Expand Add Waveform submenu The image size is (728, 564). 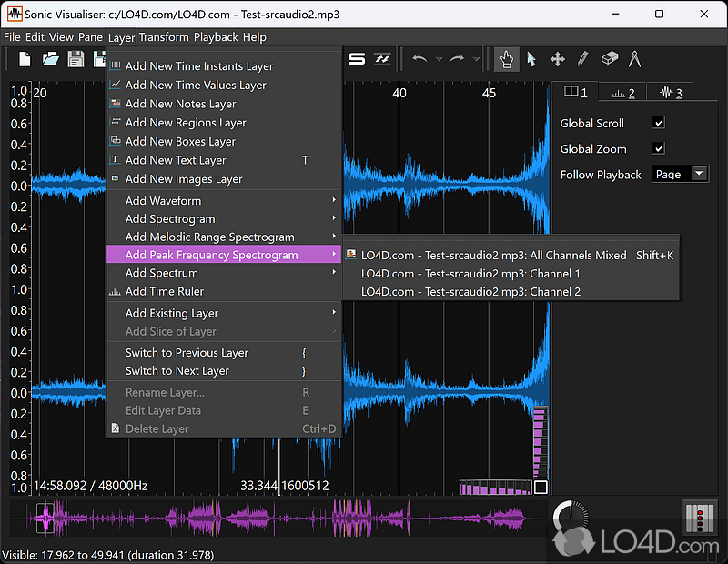224,200
